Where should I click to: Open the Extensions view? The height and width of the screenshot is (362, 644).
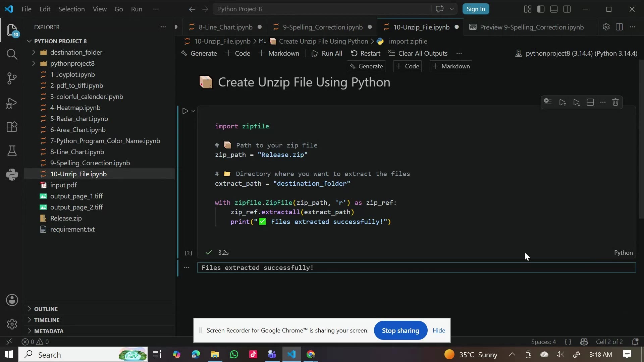click(12, 127)
